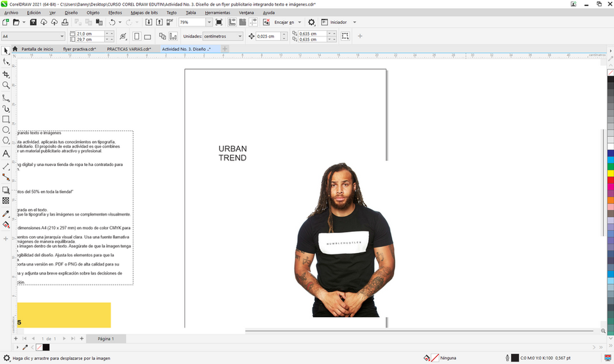614x364 pixels.
Task: Choose the Polygon tool
Action: pyautogui.click(x=6, y=140)
